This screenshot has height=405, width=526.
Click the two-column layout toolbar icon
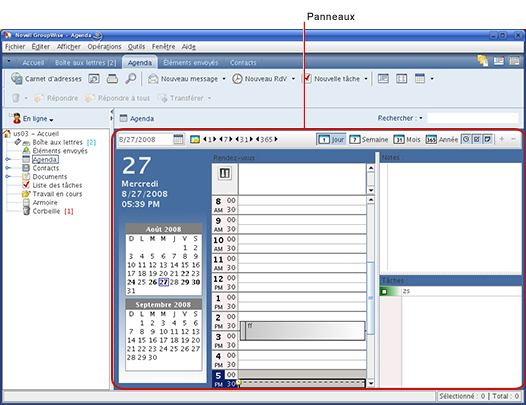click(402, 79)
